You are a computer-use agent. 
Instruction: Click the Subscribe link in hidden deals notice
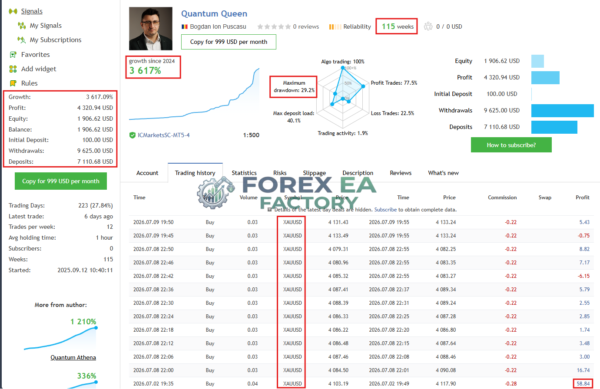pyautogui.click(x=385, y=210)
